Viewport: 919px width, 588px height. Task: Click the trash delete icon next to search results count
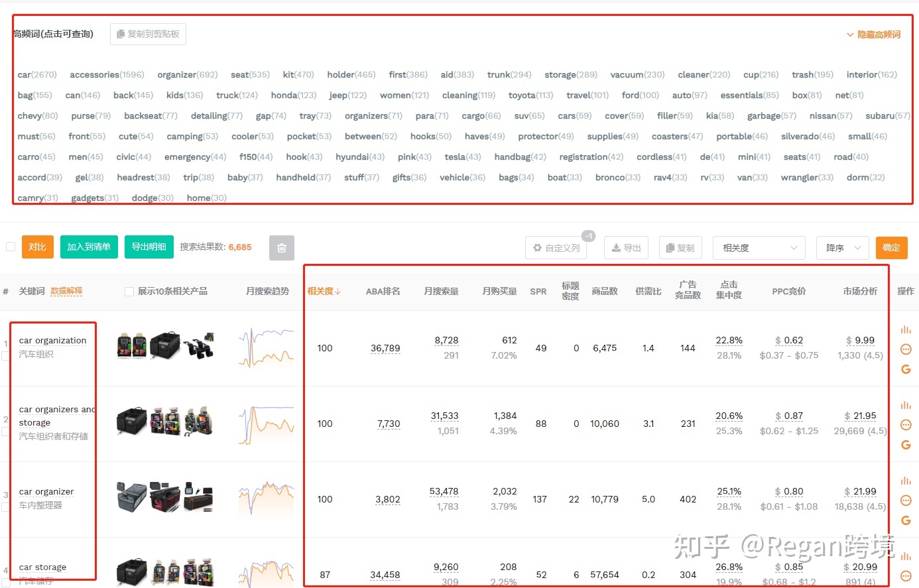(x=281, y=247)
